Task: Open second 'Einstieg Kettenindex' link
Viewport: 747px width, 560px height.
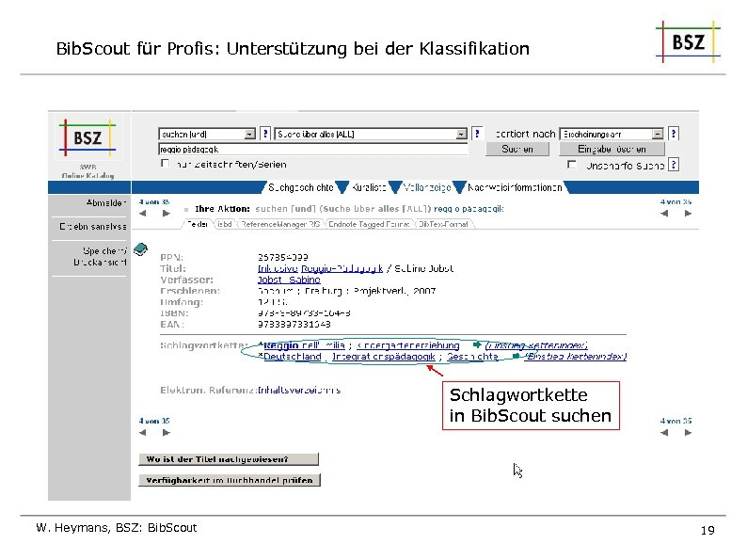Action: pos(576,357)
